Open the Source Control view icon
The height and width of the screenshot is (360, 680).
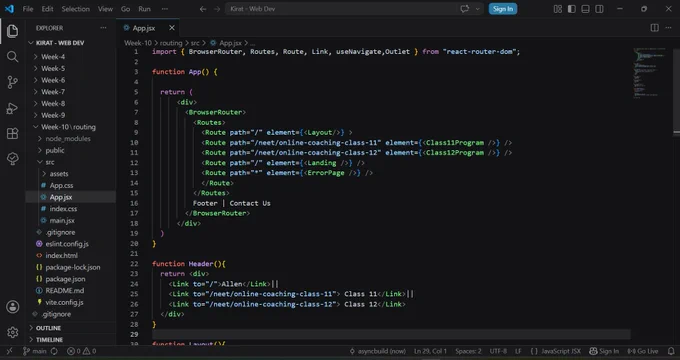click(x=13, y=82)
